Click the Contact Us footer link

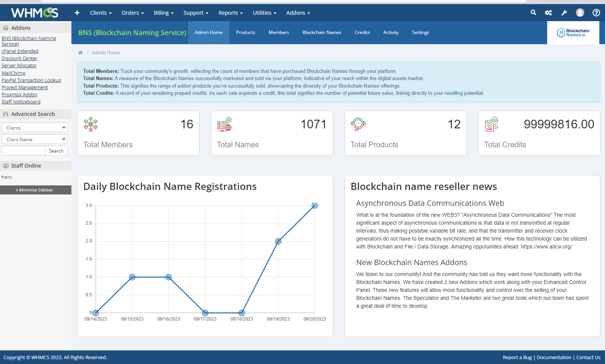[588, 357]
